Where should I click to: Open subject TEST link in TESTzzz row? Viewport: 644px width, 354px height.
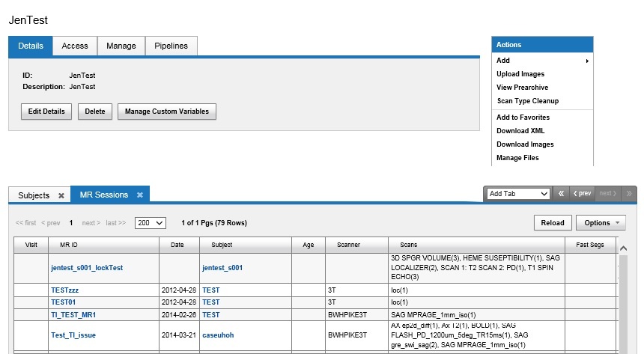pos(211,290)
